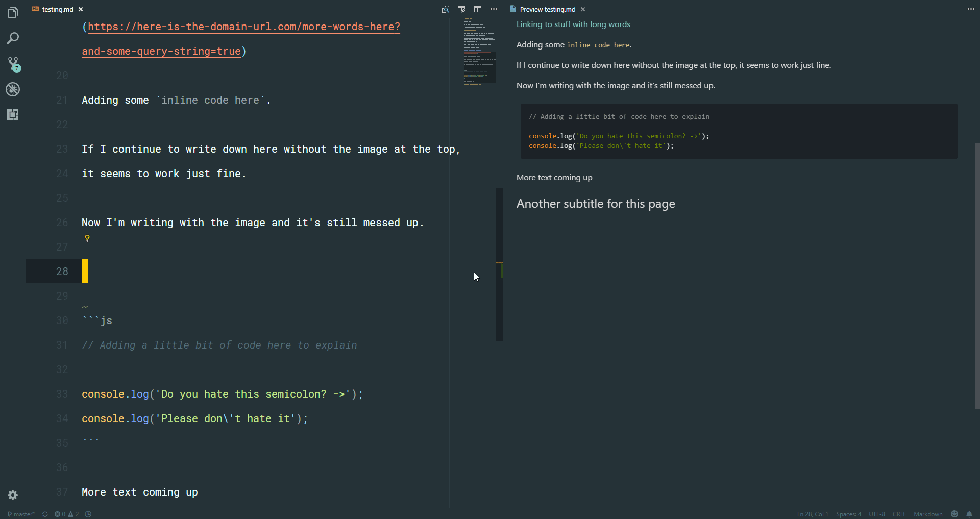Click 'Now I'm writing with the image' in editor
Screen dimensions: 980x519
[253, 223]
